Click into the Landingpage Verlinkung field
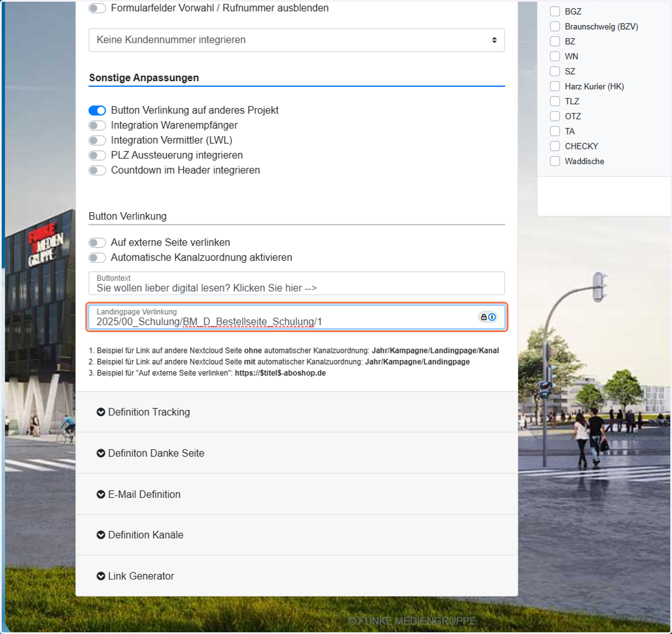Screen dimensions: 672x634 [x=297, y=317]
